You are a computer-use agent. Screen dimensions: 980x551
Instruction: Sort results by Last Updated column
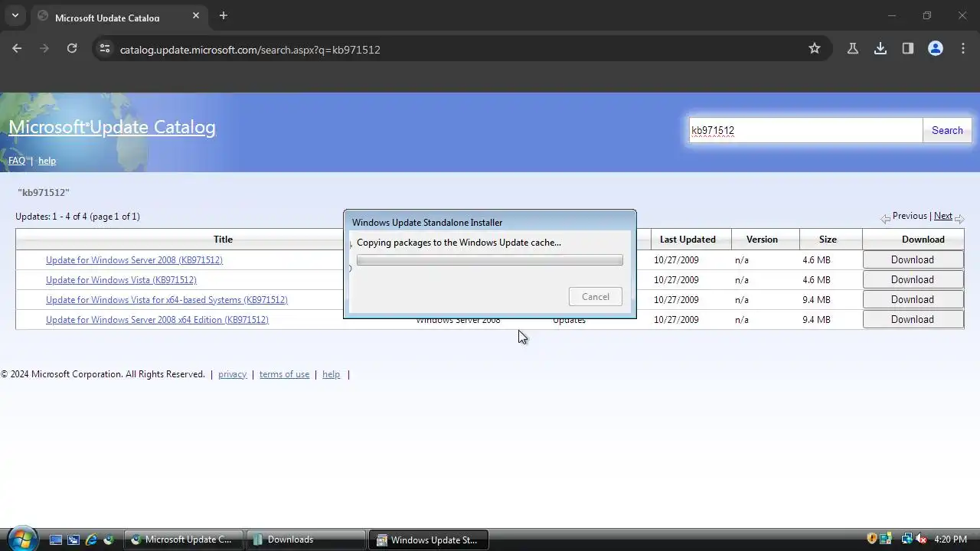[x=688, y=240]
